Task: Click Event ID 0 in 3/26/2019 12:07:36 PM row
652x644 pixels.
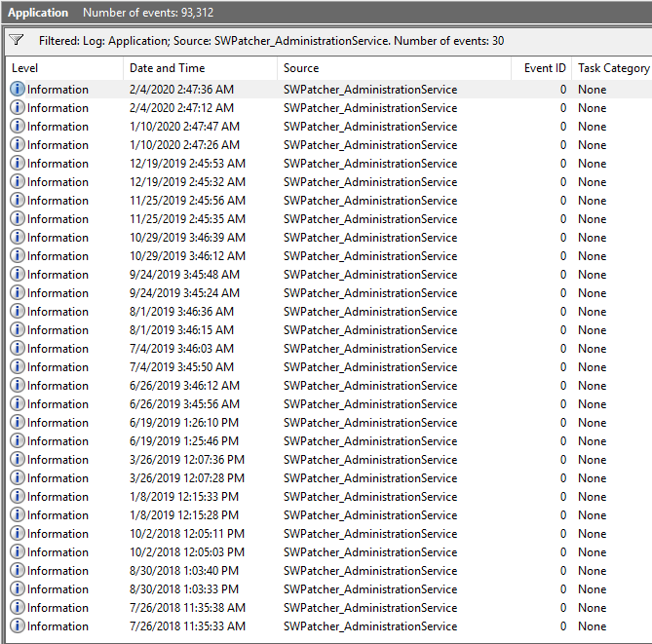Action: pyautogui.click(x=563, y=460)
